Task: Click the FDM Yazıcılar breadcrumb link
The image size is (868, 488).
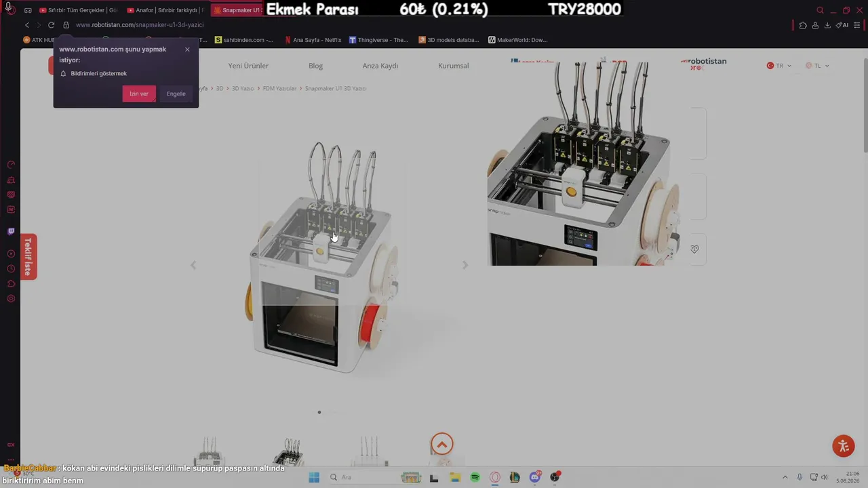Action: tap(280, 89)
